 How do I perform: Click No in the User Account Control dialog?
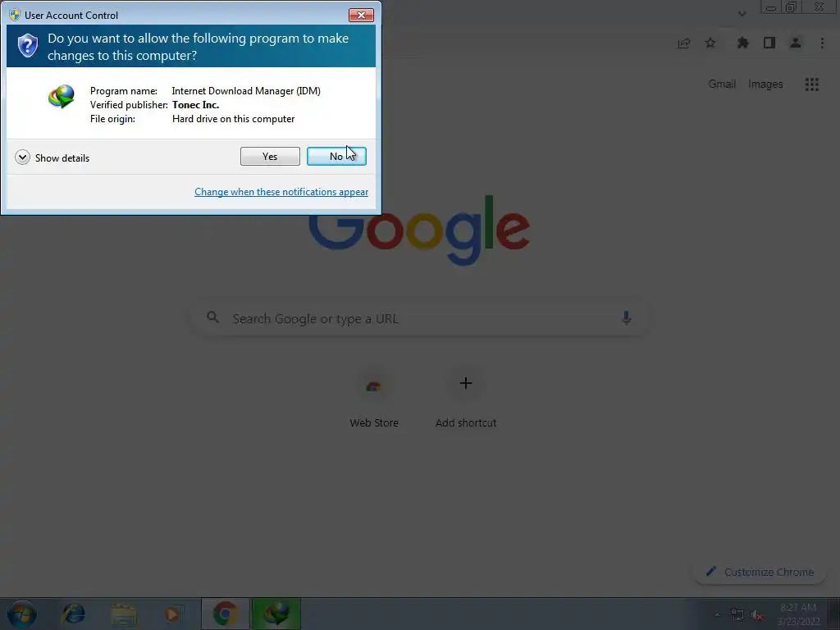[336, 157]
